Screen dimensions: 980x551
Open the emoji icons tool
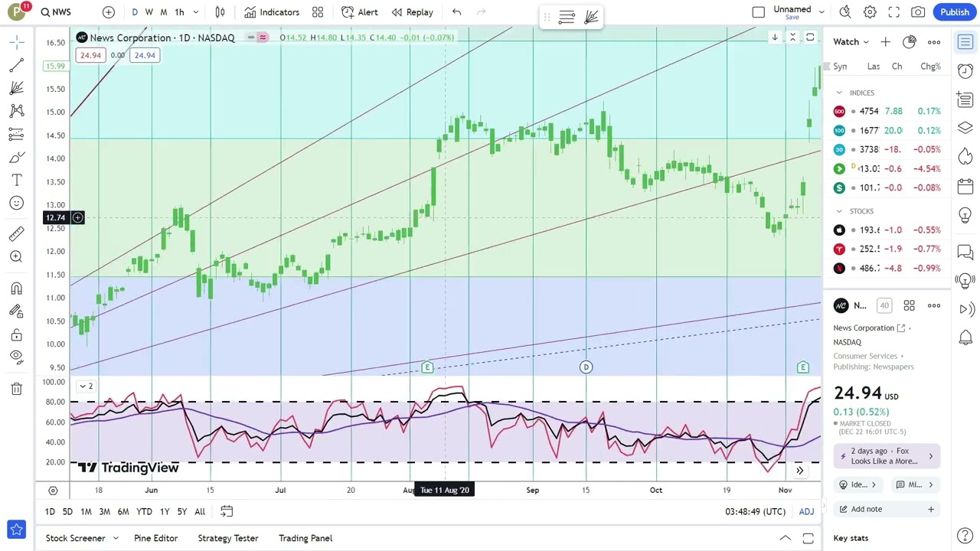tap(17, 203)
